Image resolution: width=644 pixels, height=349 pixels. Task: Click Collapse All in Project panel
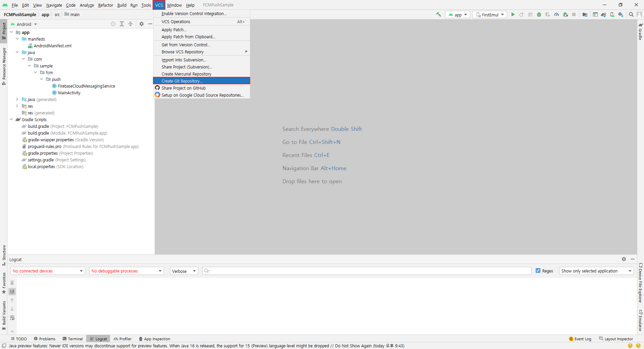pyautogui.click(x=130, y=24)
